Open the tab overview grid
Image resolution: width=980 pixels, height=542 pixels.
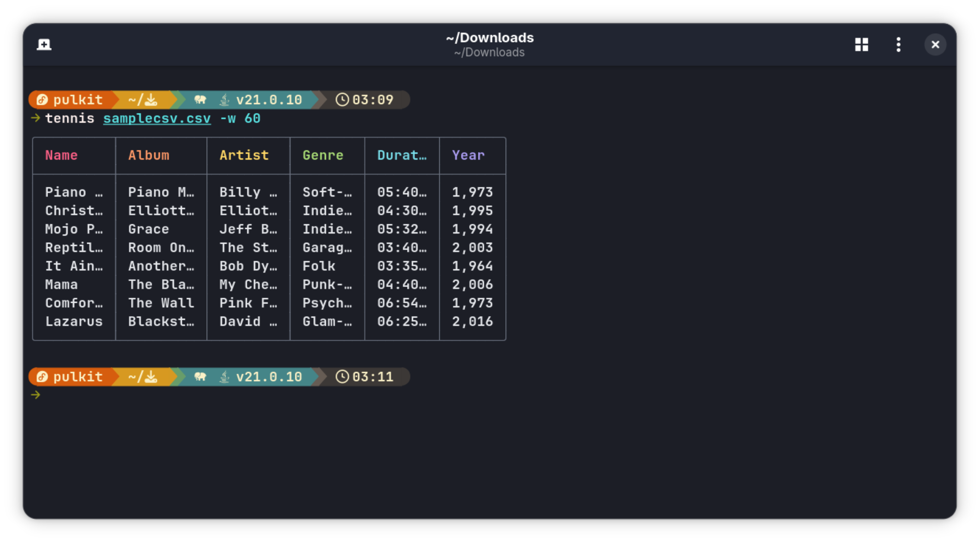(861, 44)
